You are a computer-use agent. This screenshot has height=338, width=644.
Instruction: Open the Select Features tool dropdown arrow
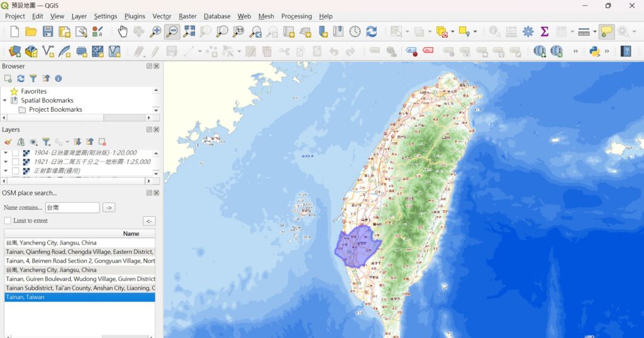pyautogui.click(x=408, y=31)
